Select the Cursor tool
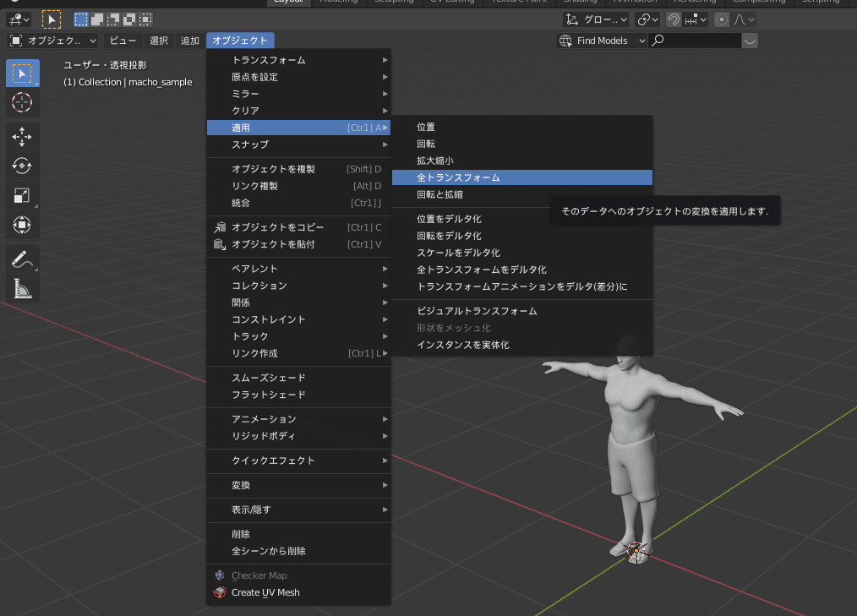The width and height of the screenshot is (857, 616). point(22,103)
